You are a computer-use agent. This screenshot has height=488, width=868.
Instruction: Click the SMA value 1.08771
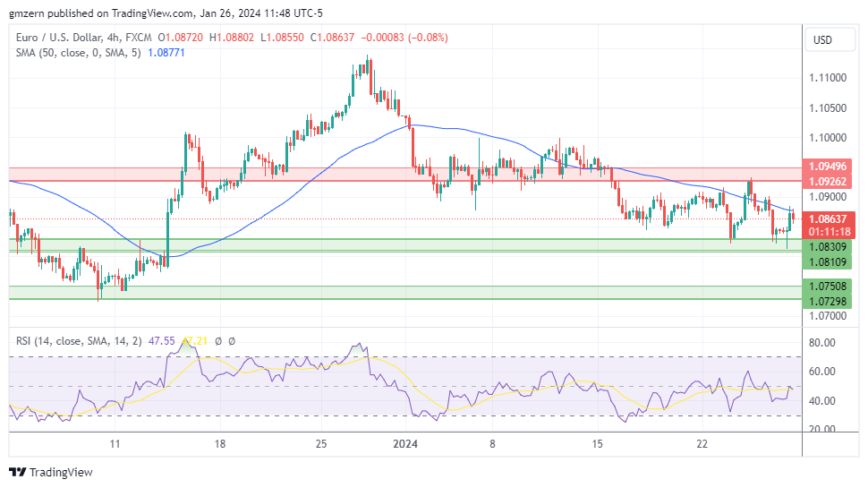tap(166, 53)
